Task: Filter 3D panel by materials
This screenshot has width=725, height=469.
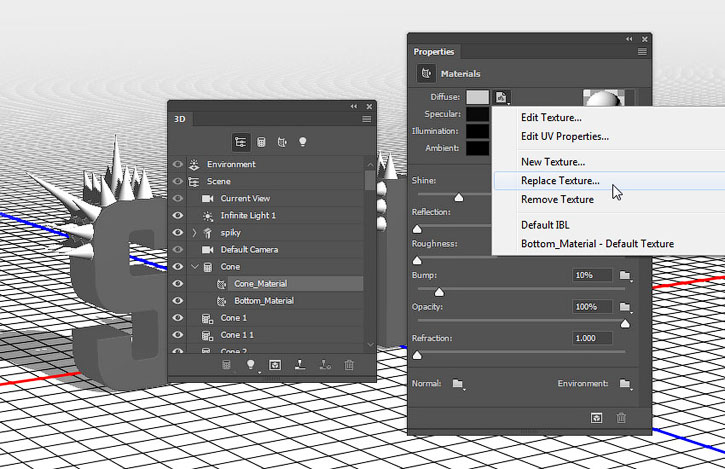Action: point(282,142)
